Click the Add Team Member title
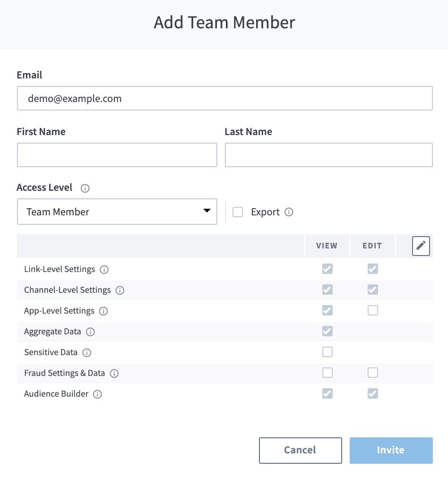448x477 pixels. [x=224, y=23]
